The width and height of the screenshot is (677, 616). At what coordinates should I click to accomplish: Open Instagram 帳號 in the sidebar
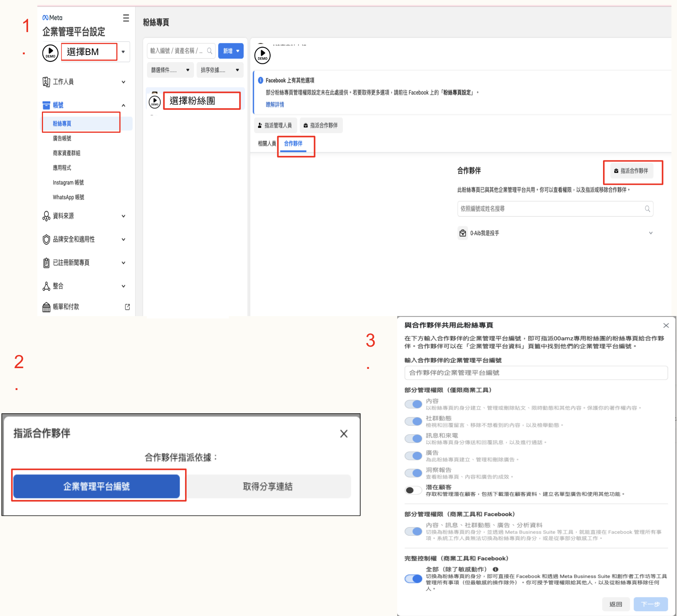click(68, 182)
